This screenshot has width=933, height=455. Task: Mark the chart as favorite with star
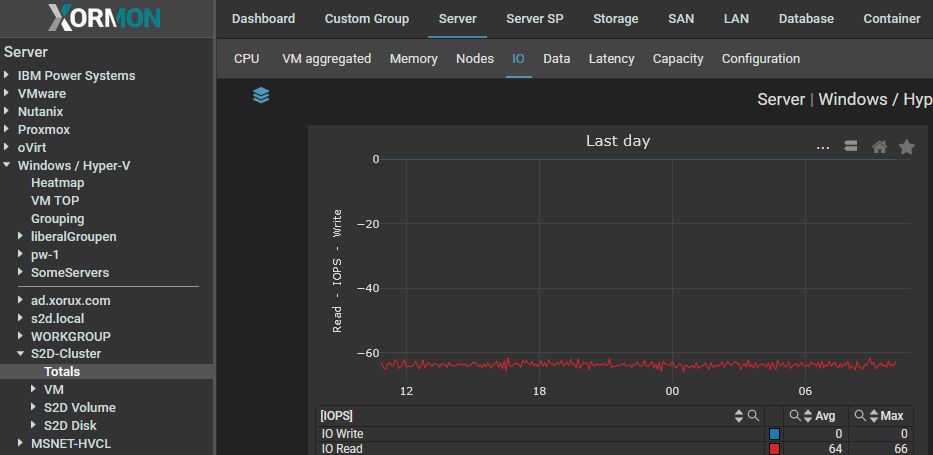pyautogui.click(x=906, y=147)
